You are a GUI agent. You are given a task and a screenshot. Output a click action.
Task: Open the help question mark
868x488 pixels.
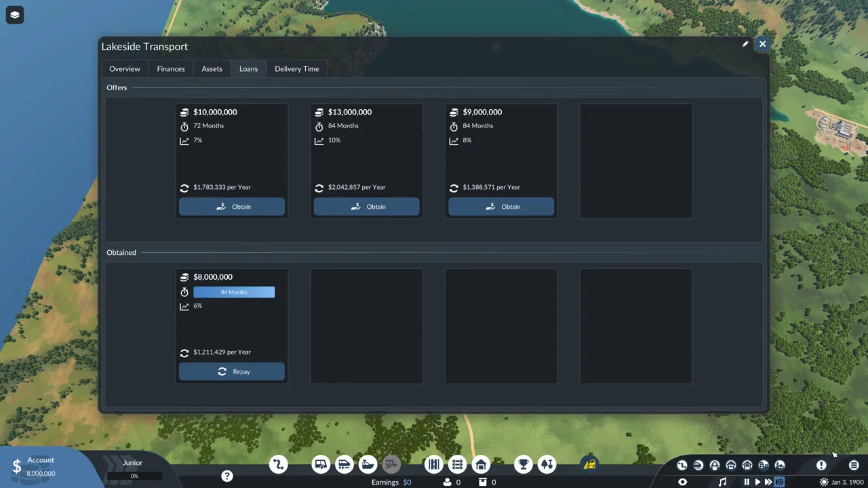[227, 476]
